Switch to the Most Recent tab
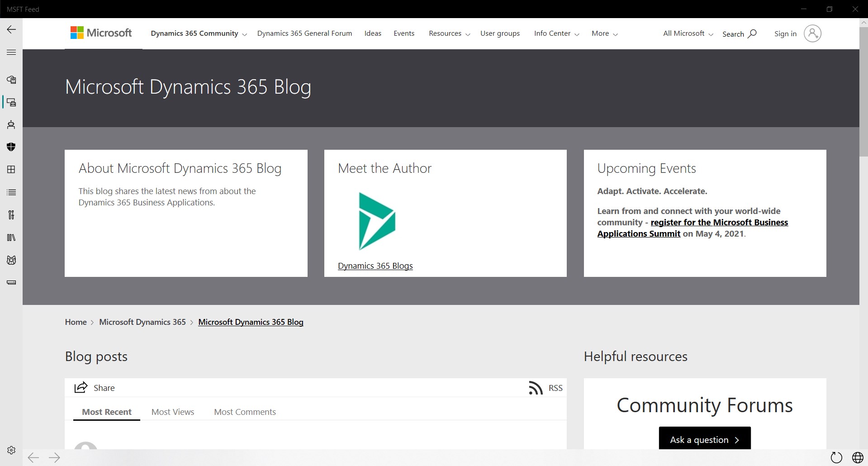This screenshot has height=466, width=868. 107,412
